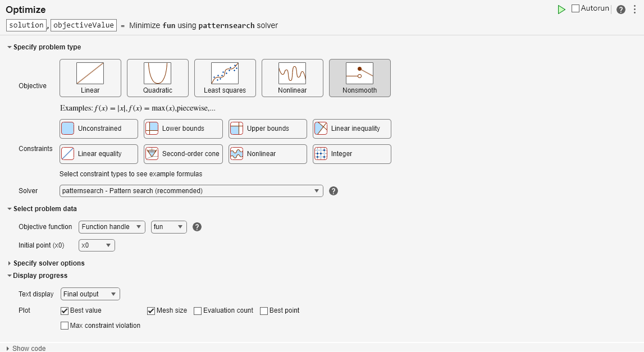
Task: Enable the Evaluation count plot
Action: pos(198,310)
